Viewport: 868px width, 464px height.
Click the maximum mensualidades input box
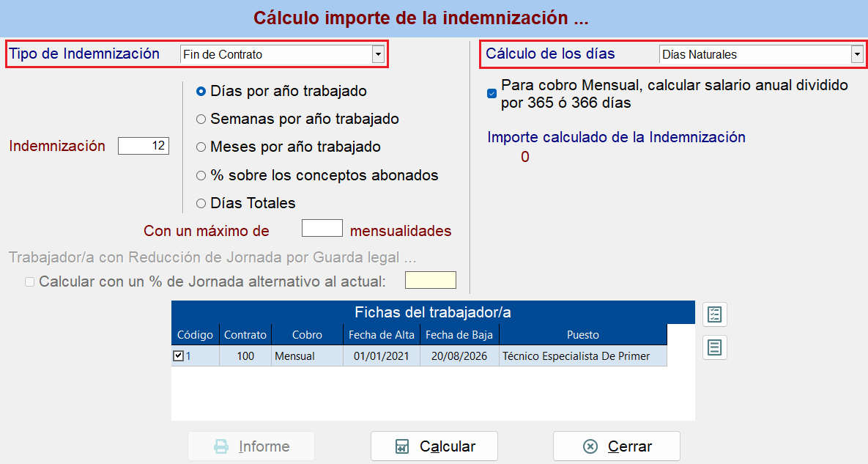pos(322,228)
